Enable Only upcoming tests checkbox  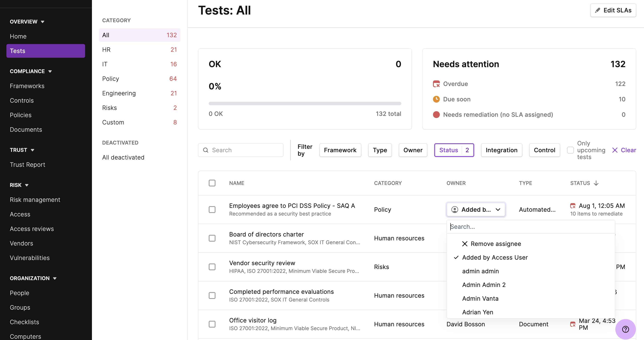tap(570, 150)
